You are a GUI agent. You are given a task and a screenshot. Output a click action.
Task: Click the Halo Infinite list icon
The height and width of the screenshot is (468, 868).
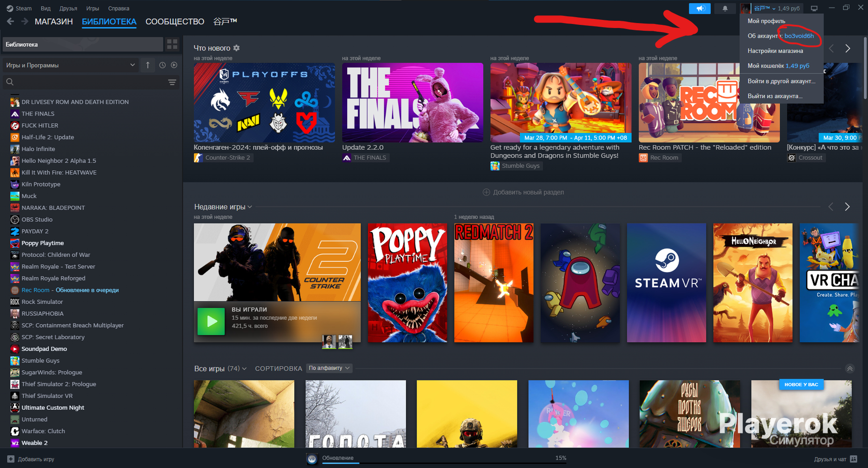coord(15,149)
